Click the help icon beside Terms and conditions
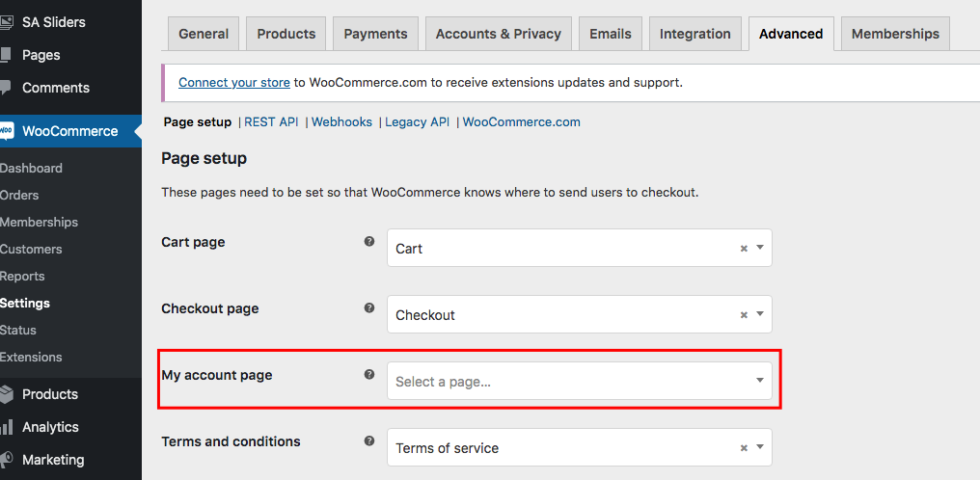This screenshot has height=480, width=980. coord(369,440)
